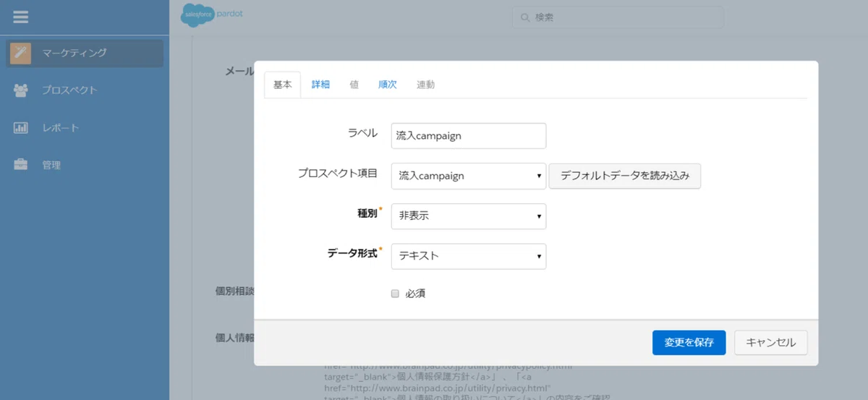Switch to the 基本 tab

[283, 85]
